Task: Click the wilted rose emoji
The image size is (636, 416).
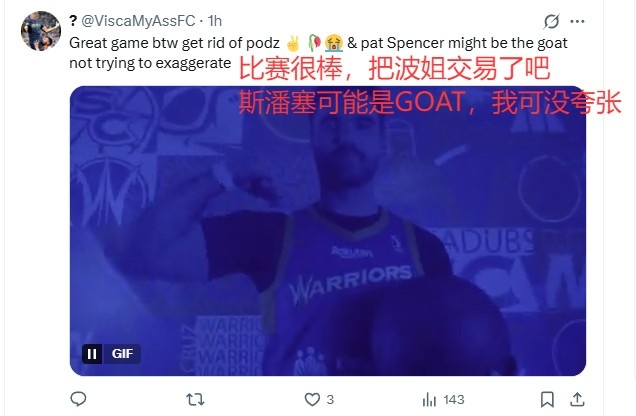Action: click(314, 43)
